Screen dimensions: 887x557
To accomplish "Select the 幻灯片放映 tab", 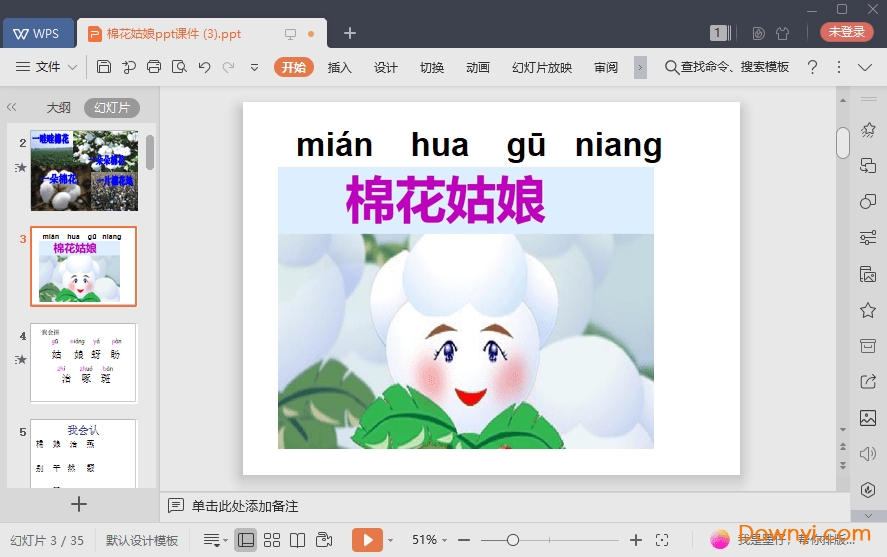I will point(542,67).
